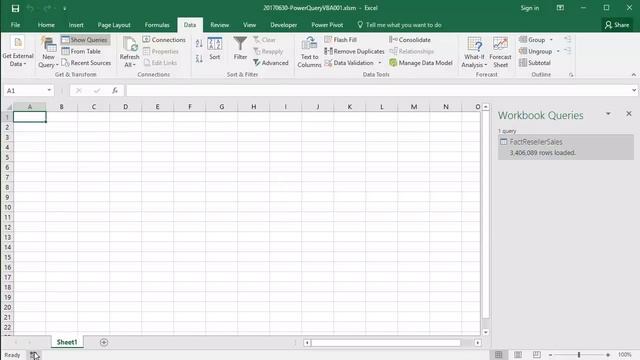Screen dimensions: 640x360
Task: Expand the Group dropdown arrow
Action: pos(551,40)
